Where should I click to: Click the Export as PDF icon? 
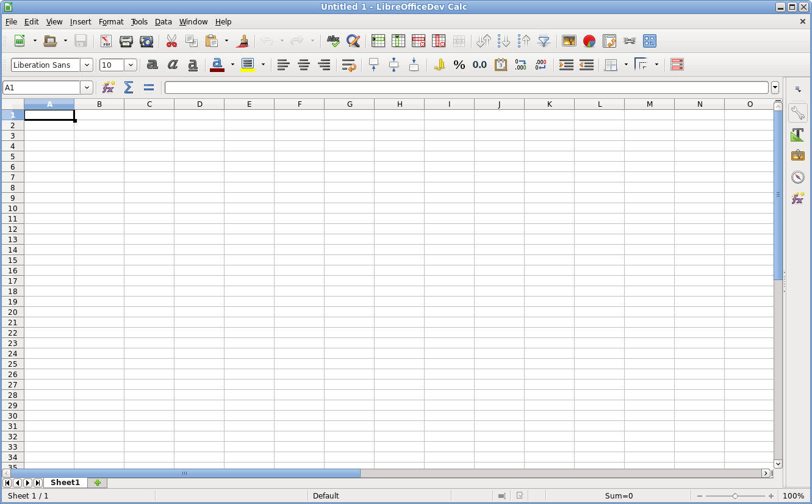pyautogui.click(x=106, y=41)
